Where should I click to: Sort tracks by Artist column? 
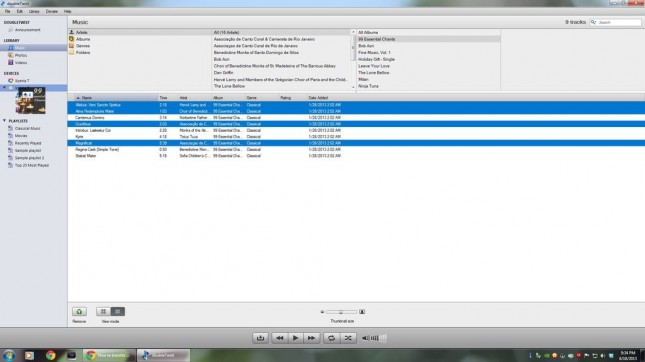point(194,98)
